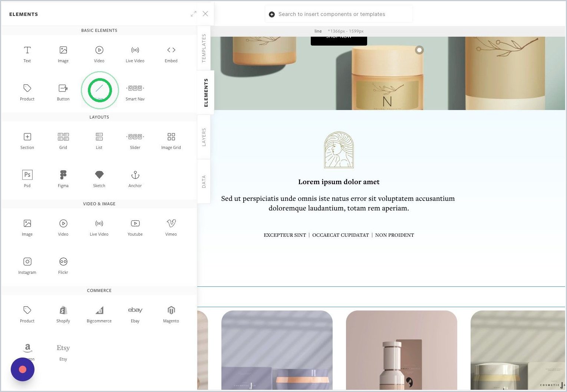
Task: Choose the Grid layout
Action: [63, 141]
